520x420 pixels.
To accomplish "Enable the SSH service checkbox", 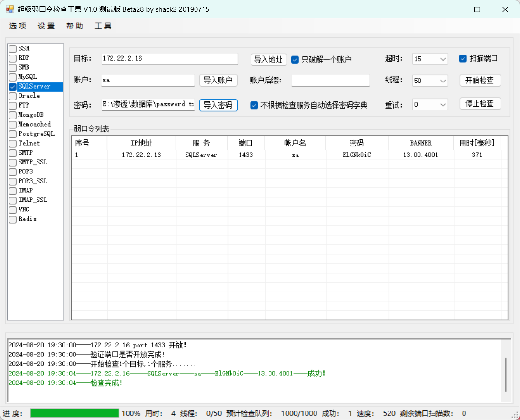I will coord(13,49).
